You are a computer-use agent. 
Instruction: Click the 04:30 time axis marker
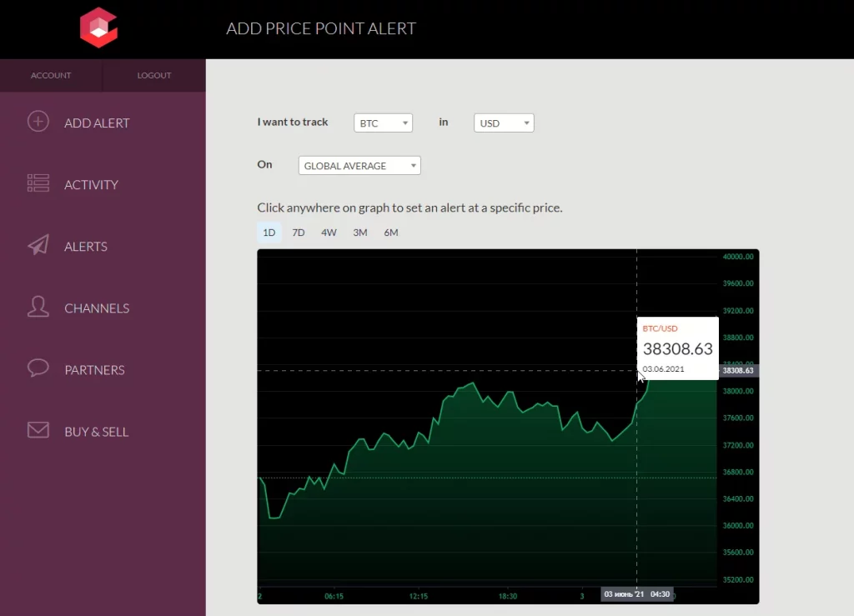tap(660, 594)
